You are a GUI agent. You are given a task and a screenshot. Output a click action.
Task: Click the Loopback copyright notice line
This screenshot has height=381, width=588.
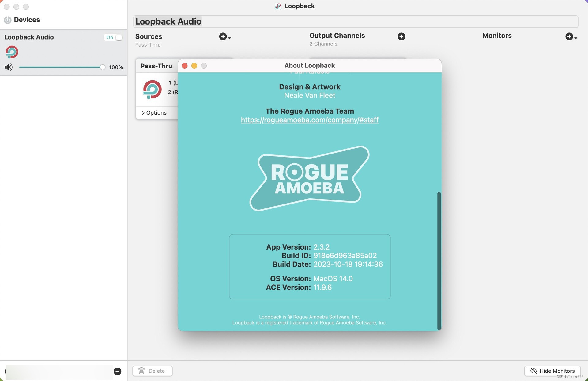309,317
